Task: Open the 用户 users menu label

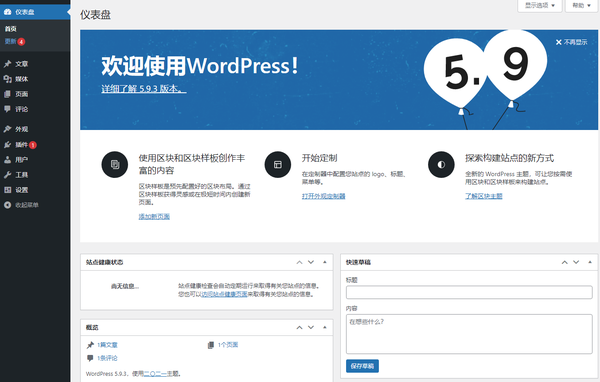Action: pos(21,160)
